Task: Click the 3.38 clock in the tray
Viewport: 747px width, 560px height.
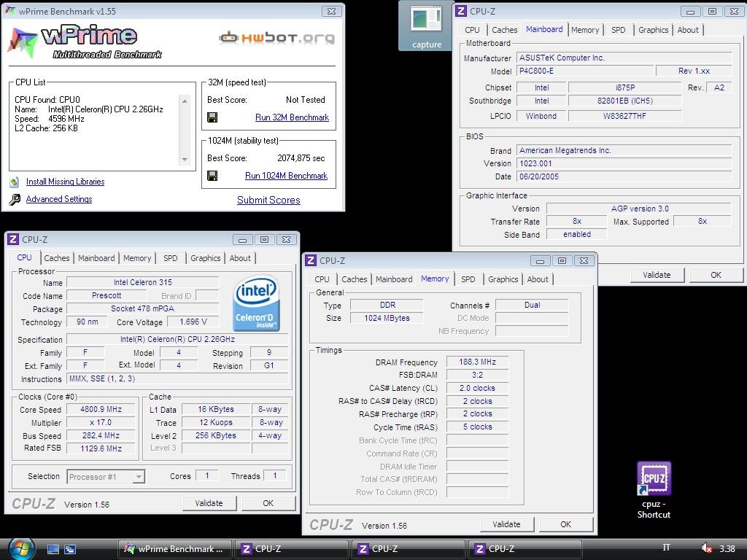Action: [727, 548]
